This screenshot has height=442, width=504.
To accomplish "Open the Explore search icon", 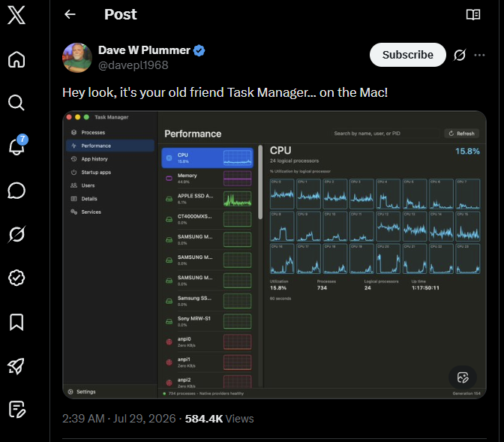I will (x=16, y=103).
